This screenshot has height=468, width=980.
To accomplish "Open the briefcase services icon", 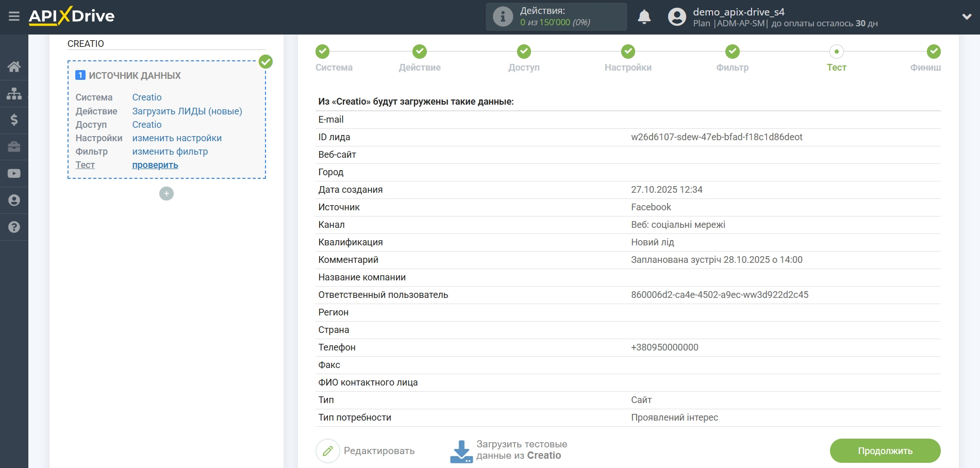I will [14, 147].
